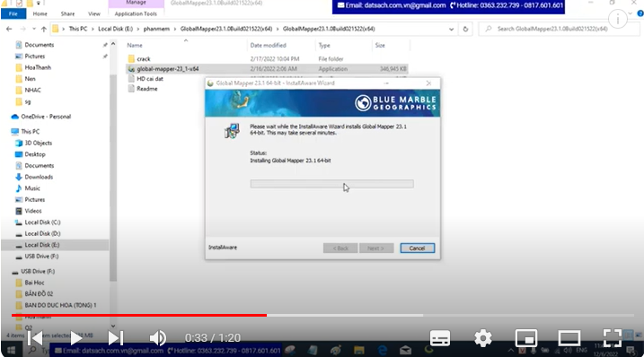The width and height of the screenshot is (644, 357).
Task: Expand the address bar history dropdown
Action: tap(451, 29)
